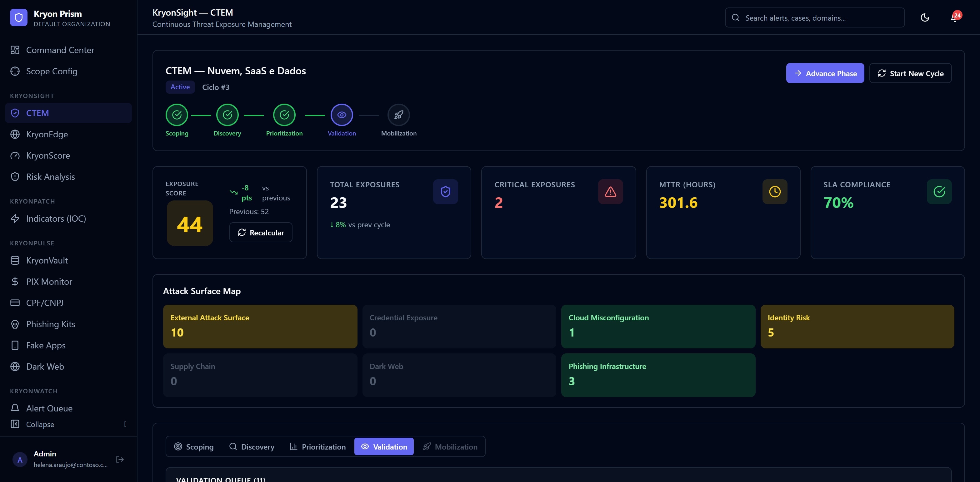The width and height of the screenshot is (980, 482).
Task: Open PIX Monitor in the sidebar
Action: tap(68, 282)
